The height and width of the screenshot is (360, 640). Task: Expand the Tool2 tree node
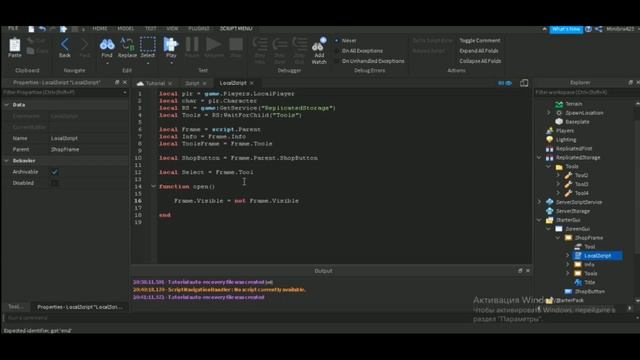tap(558, 175)
